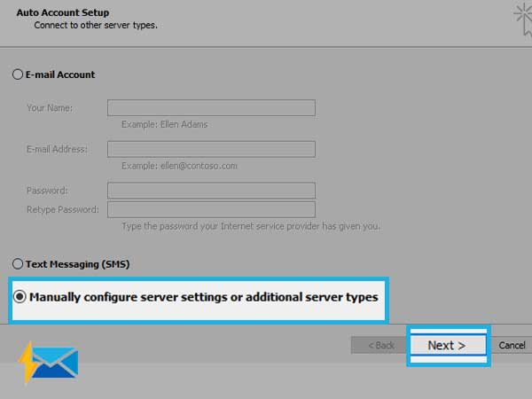Viewport: 532px width, 399px height.
Task: Focus the E-mail Address input field
Action: (x=211, y=149)
